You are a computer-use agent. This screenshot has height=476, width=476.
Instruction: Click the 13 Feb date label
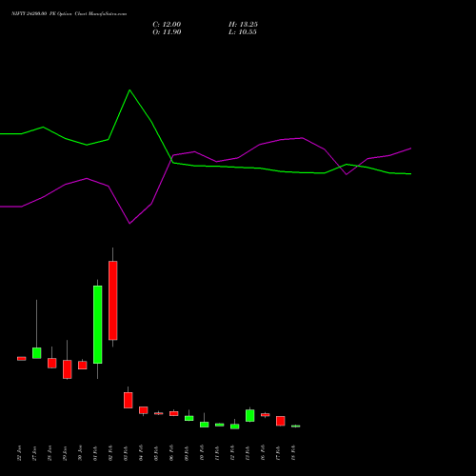pyautogui.click(x=248, y=453)
